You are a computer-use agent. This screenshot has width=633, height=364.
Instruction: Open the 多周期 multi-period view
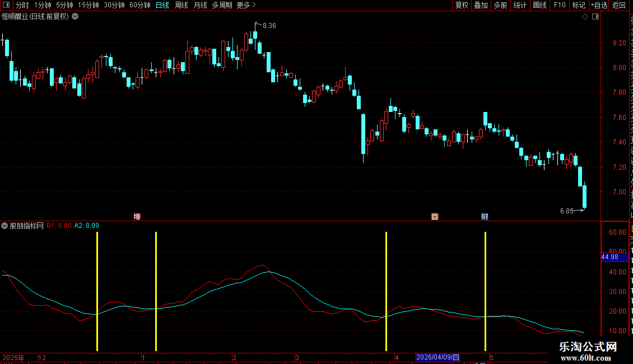click(222, 5)
